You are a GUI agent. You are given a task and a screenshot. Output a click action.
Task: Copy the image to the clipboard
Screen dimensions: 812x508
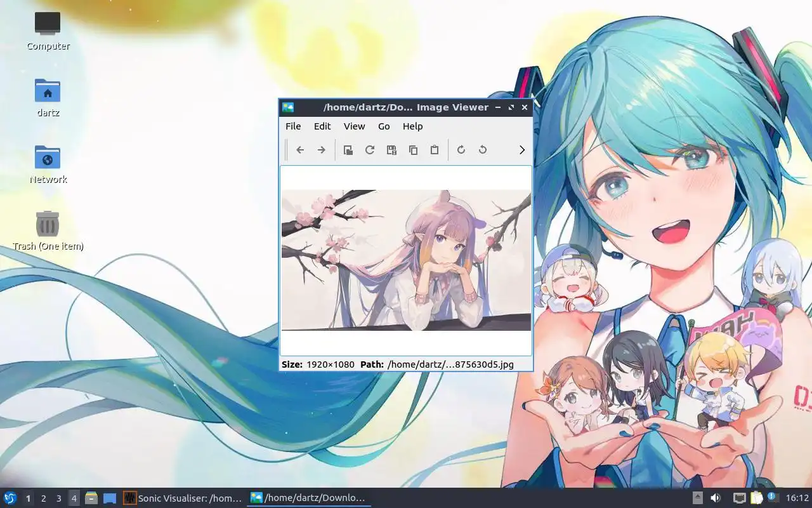tap(413, 150)
